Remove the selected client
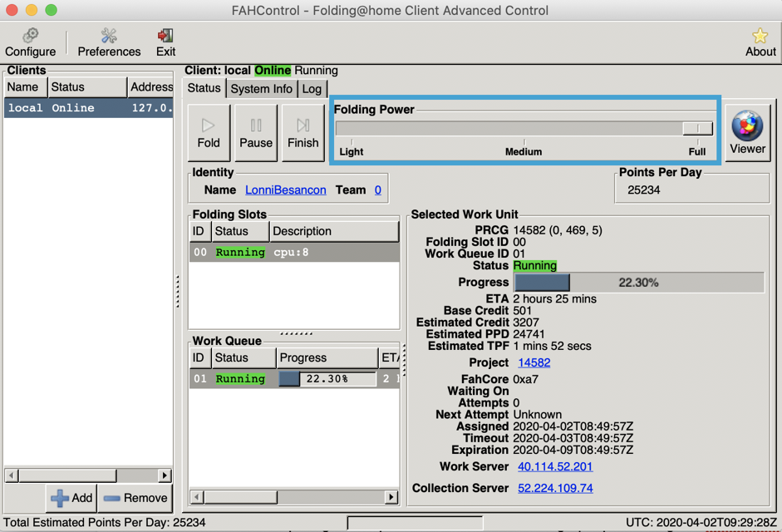Screen dimensions: 782x532 tap(135, 498)
